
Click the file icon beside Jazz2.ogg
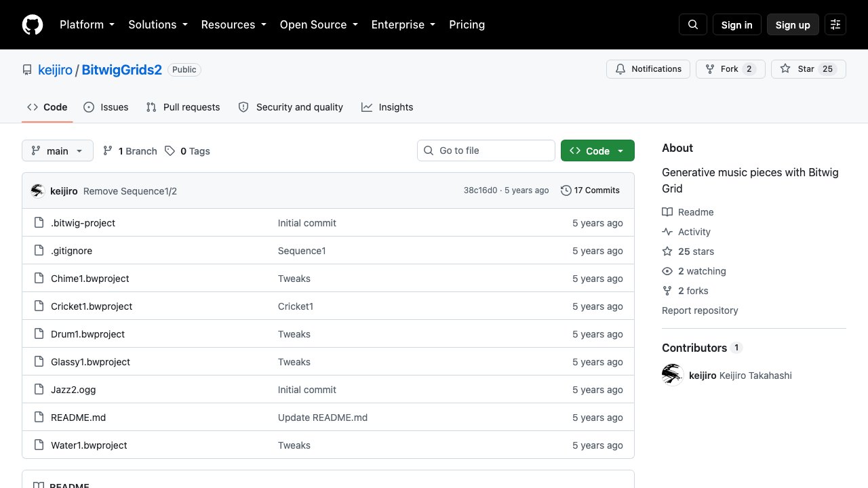point(39,390)
